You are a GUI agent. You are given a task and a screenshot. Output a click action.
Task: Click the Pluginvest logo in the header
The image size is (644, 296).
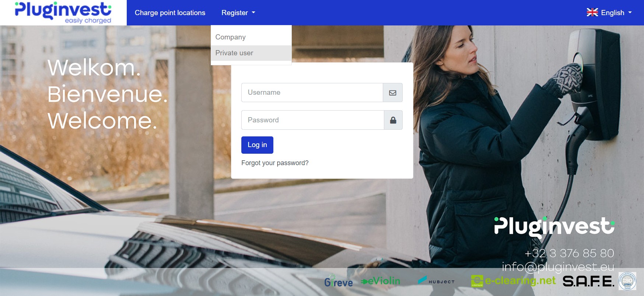[x=63, y=13]
